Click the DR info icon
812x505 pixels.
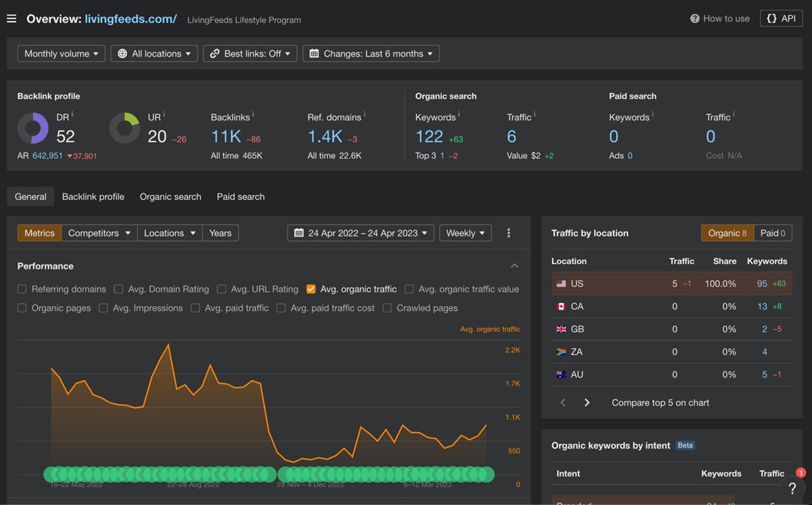(72, 114)
